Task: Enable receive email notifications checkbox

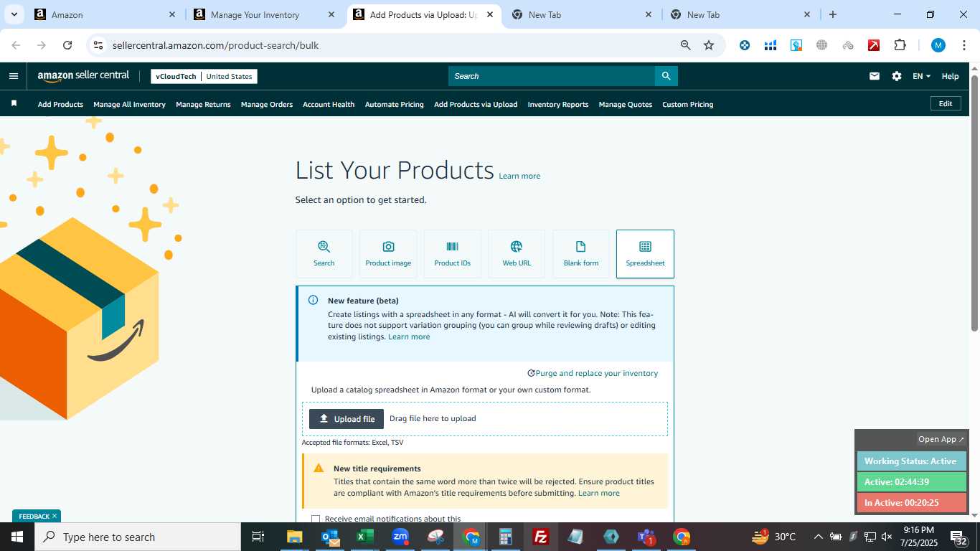Action: (316, 519)
